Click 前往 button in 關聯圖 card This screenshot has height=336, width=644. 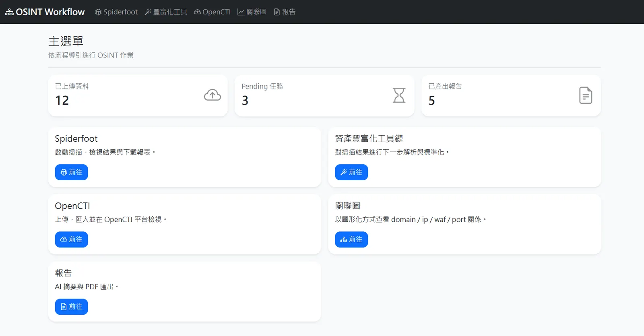[x=351, y=239]
